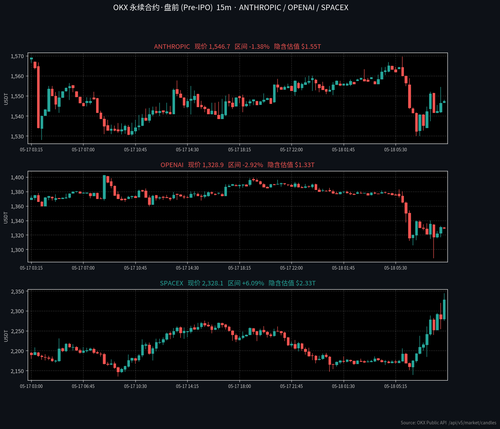Viewport: 500px width, 429px height.
Task: Click the '05-17 03:00' tick under SpaceX chart
Action: tap(31, 386)
